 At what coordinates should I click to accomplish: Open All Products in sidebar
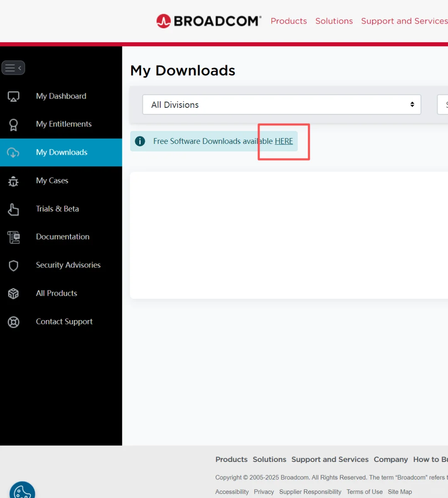(61, 294)
